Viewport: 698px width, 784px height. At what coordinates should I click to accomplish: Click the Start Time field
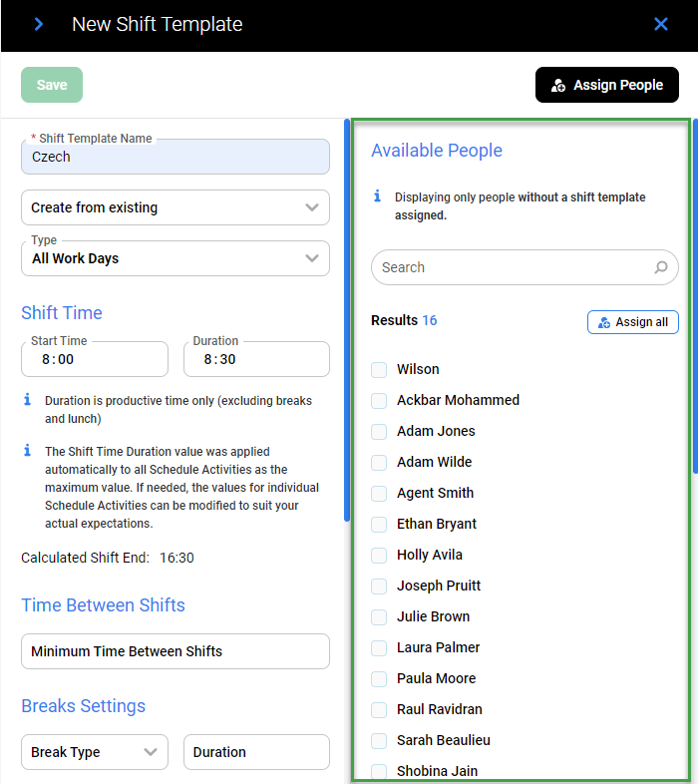coord(94,359)
